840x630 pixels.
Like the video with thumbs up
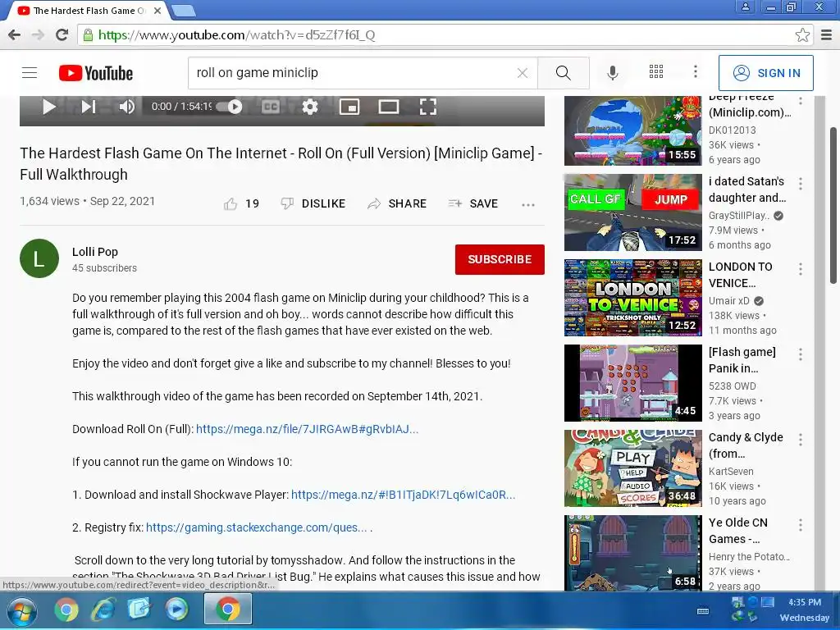(x=231, y=203)
